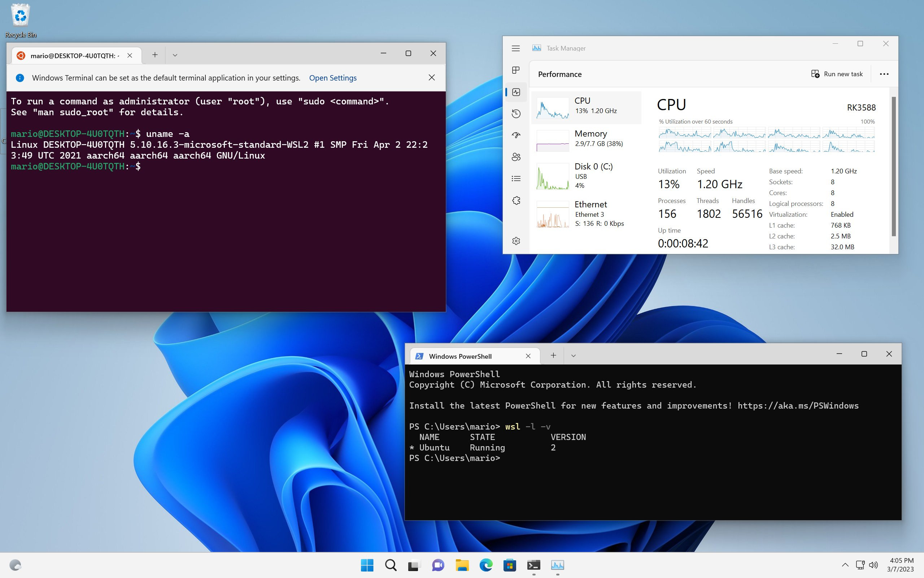Open Processes page in Task Manager sidebar

[516, 70]
